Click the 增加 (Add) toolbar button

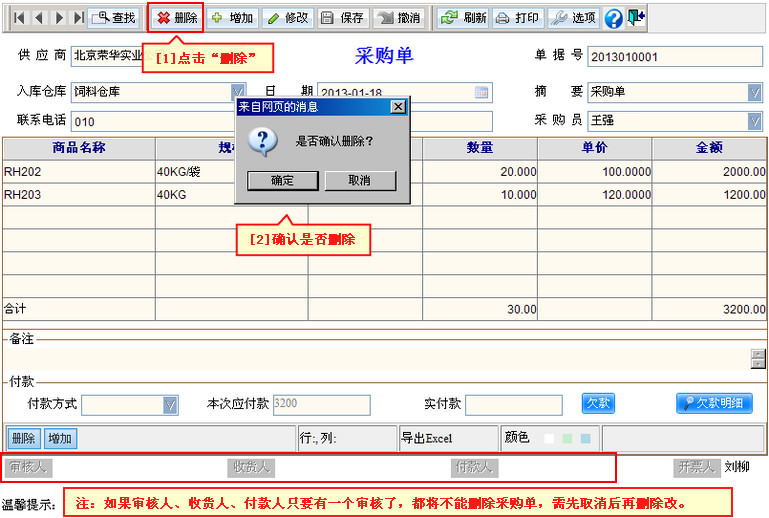[x=232, y=18]
